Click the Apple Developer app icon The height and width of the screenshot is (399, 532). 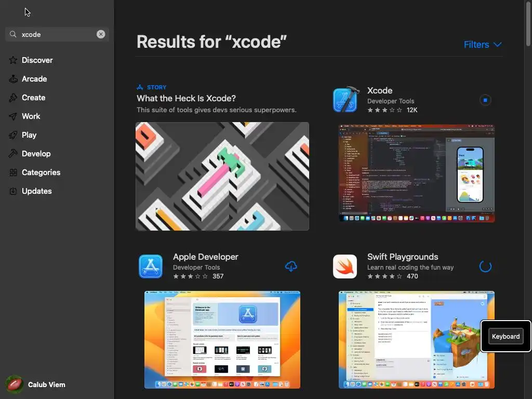pyautogui.click(x=151, y=267)
